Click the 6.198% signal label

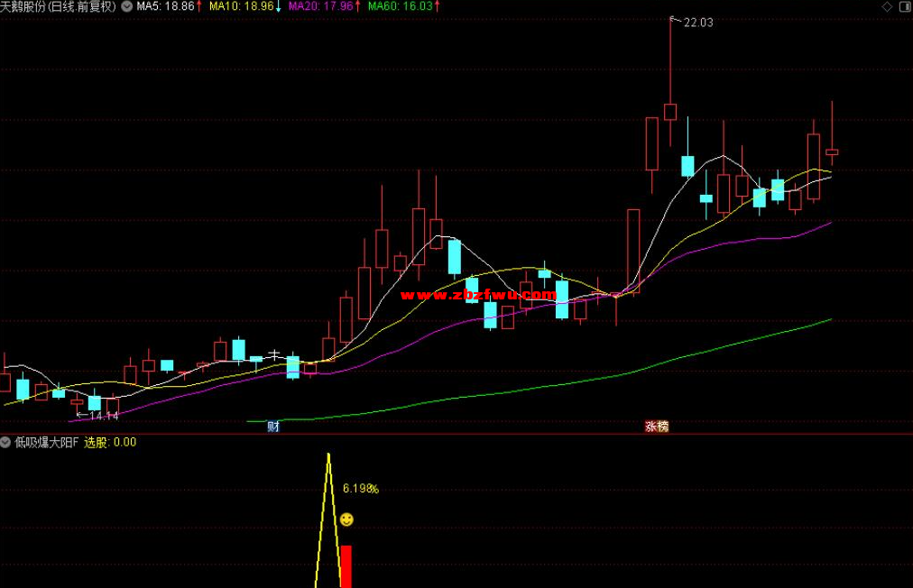[x=361, y=489]
